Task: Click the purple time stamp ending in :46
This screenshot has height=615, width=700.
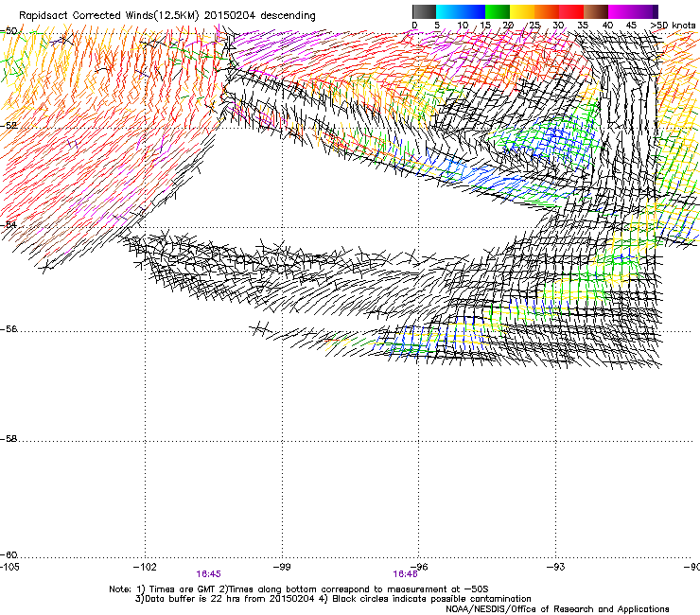Action: [406, 574]
